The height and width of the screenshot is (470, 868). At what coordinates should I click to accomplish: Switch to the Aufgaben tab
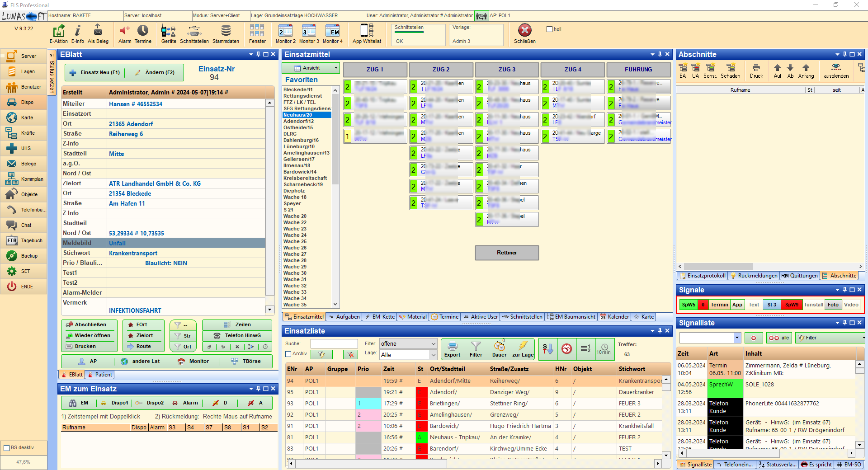(x=344, y=317)
